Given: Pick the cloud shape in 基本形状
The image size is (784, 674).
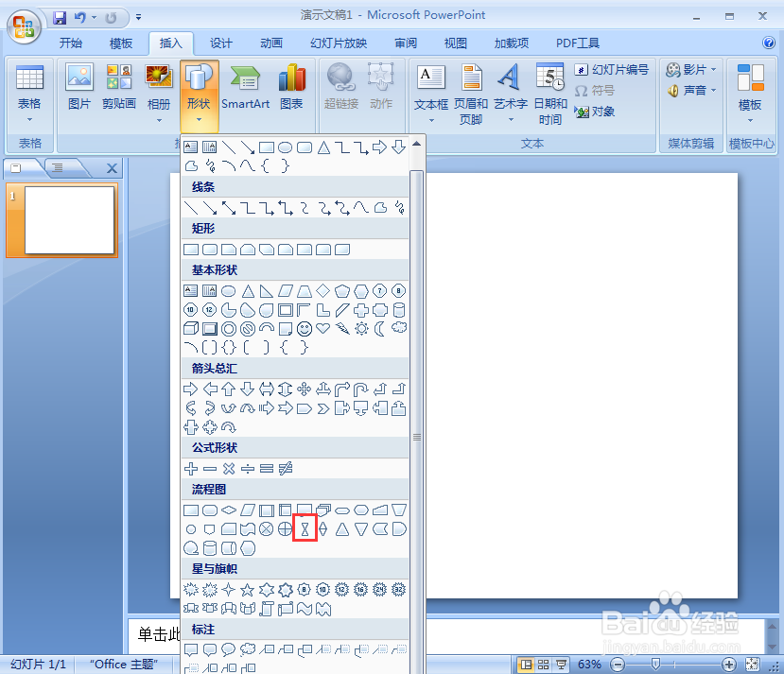Looking at the screenshot, I should coord(398,327).
